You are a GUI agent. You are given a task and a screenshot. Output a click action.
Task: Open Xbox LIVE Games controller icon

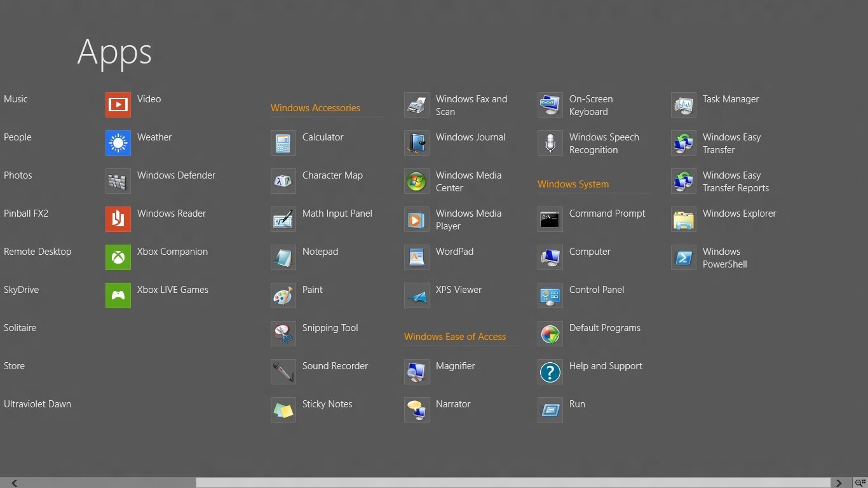(x=118, y=295)
